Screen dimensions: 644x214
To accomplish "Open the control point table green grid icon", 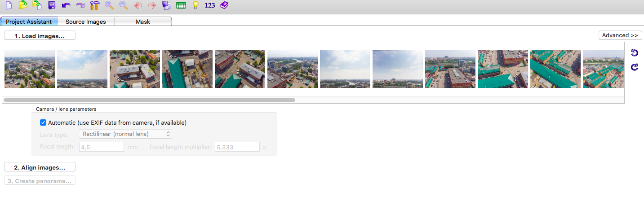I will click(x=181, y=5).
